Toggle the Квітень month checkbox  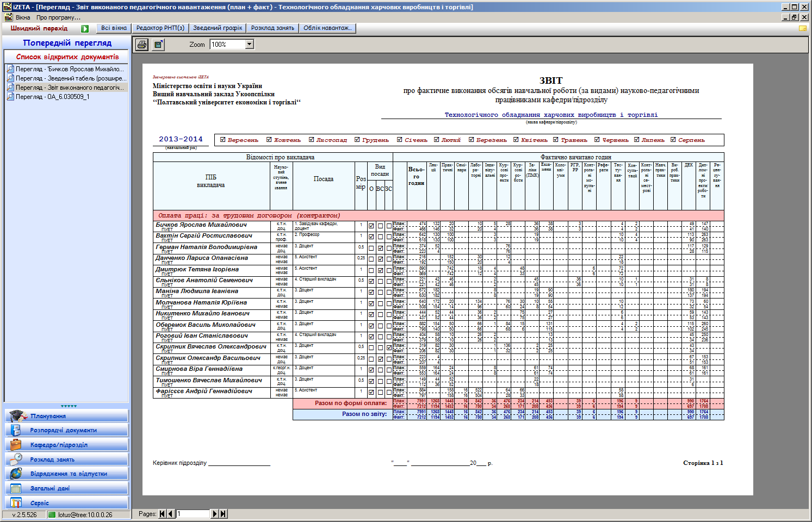point(516,140)
